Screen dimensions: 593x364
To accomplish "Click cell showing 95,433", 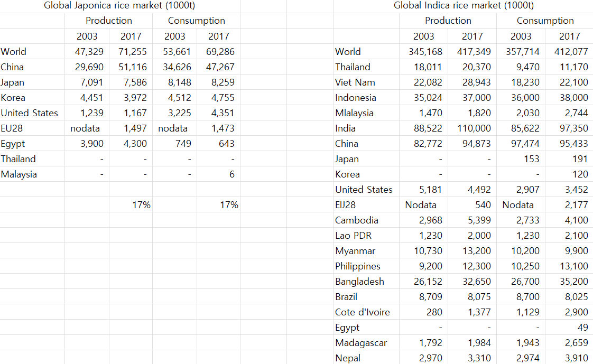I will pyautogui.click(x=574, y=144).
